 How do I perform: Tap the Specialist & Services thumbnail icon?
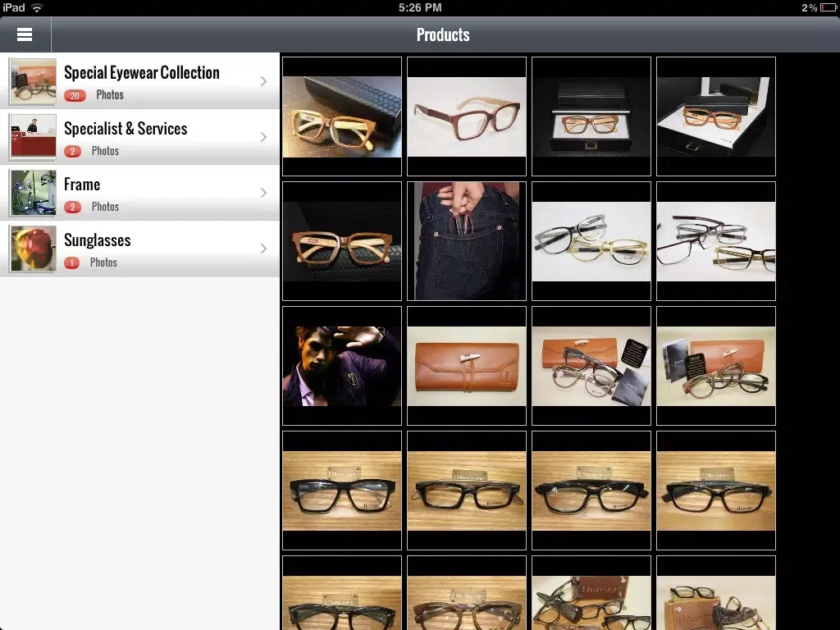coord(33,137)
